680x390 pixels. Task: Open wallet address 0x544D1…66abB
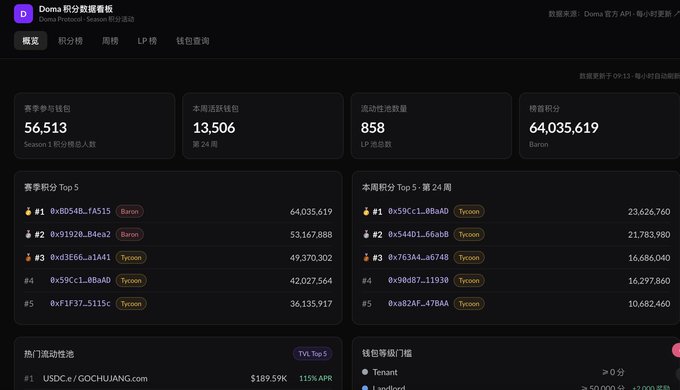418,234
